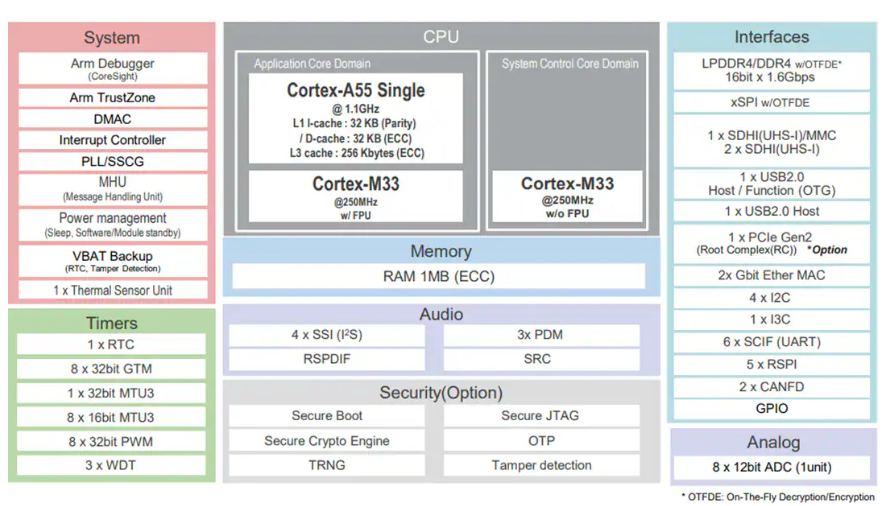Select the 4 x SSI (I²S) box
The image size is (895, 506).
tap(327, 335)
